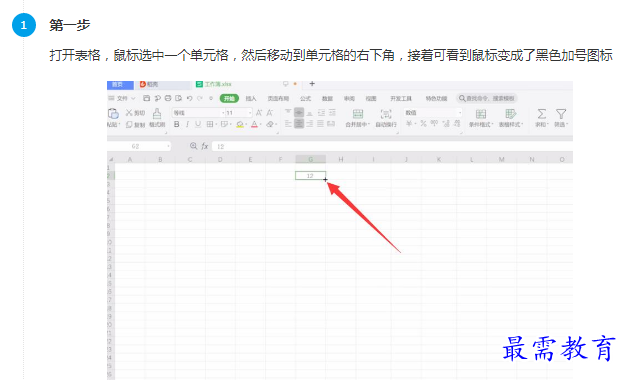Click the select-all corner triangle
Viewport: 624px width, 380px height.
click(111, 159)
